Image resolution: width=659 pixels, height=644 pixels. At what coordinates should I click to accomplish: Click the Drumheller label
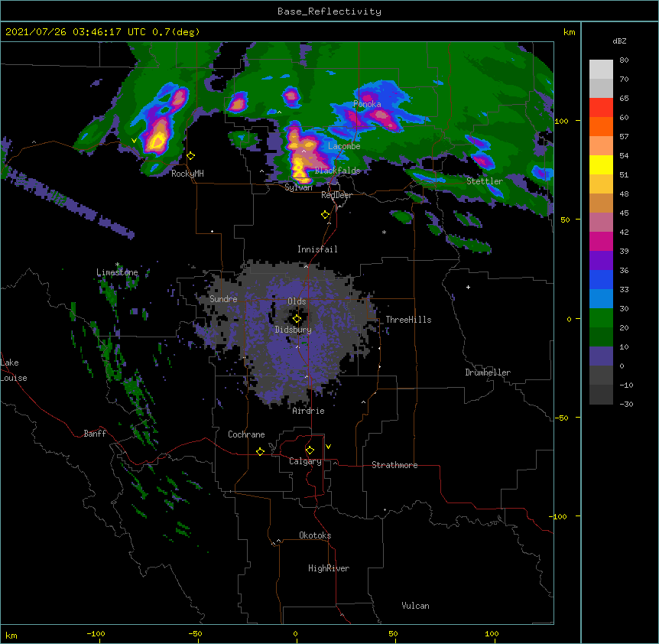pos(488,372)
